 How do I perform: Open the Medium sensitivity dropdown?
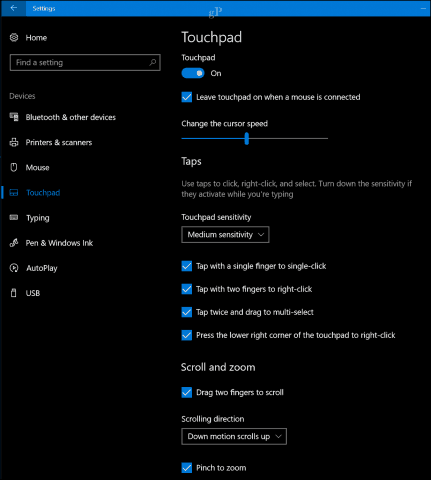coord(225,235)
